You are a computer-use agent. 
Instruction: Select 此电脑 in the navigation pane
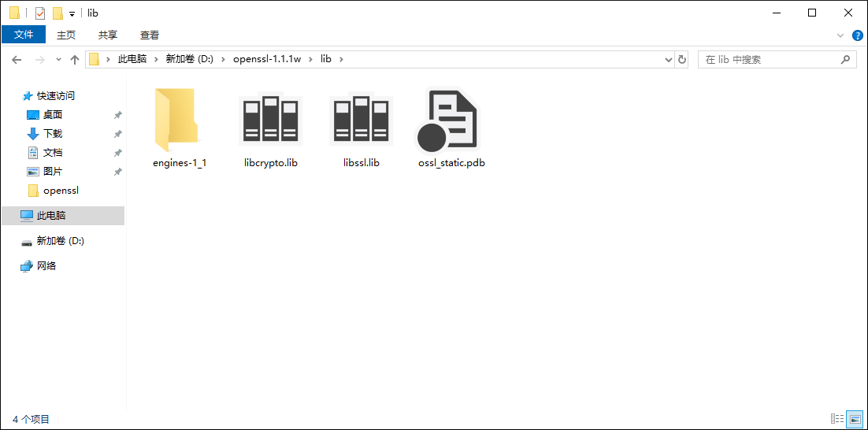(x=50, y=216)
